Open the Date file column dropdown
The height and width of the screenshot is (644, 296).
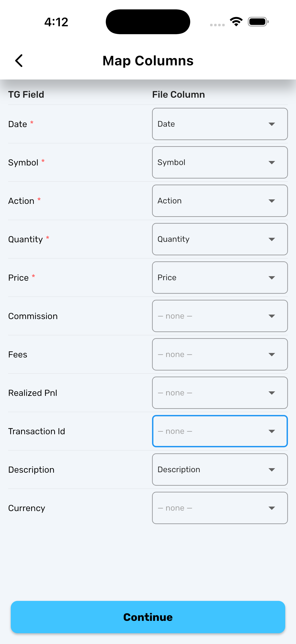point(220,124)
